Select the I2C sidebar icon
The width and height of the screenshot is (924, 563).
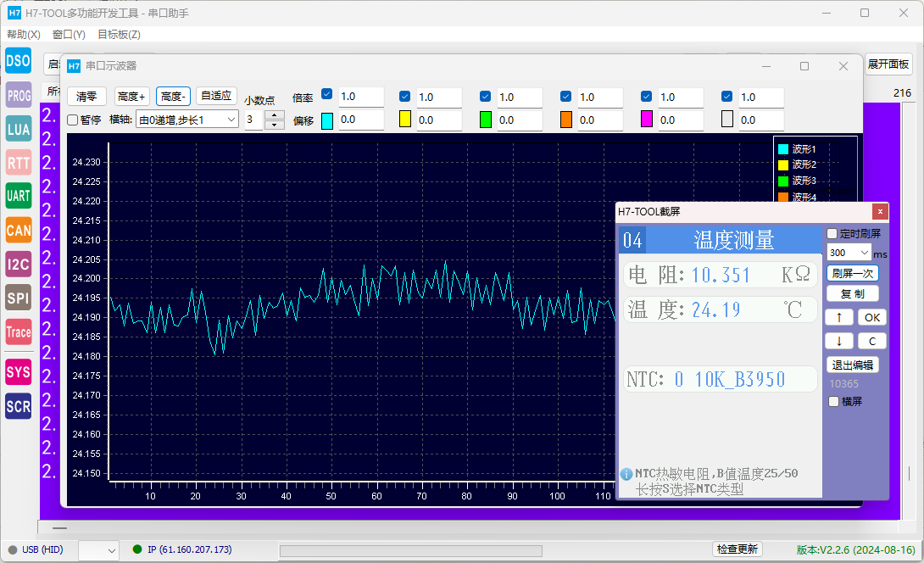(x=19, y=264)
